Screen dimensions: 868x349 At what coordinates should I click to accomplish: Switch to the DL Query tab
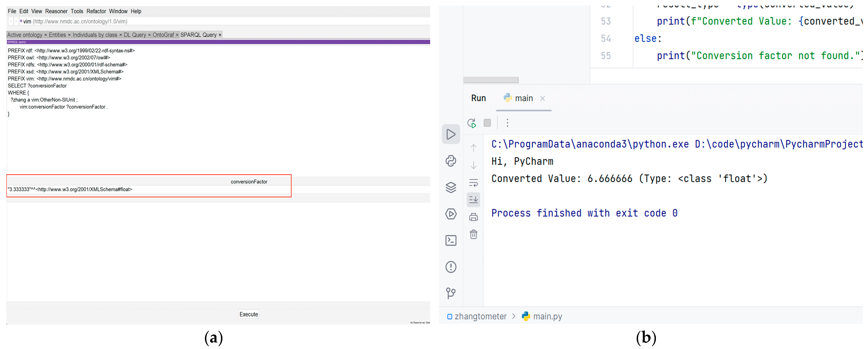(x=135, y=35)
